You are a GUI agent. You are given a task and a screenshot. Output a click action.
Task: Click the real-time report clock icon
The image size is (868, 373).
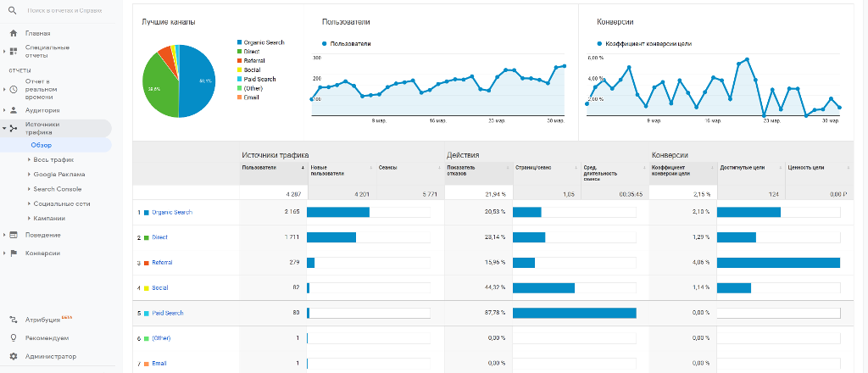(x=14, y=89)
